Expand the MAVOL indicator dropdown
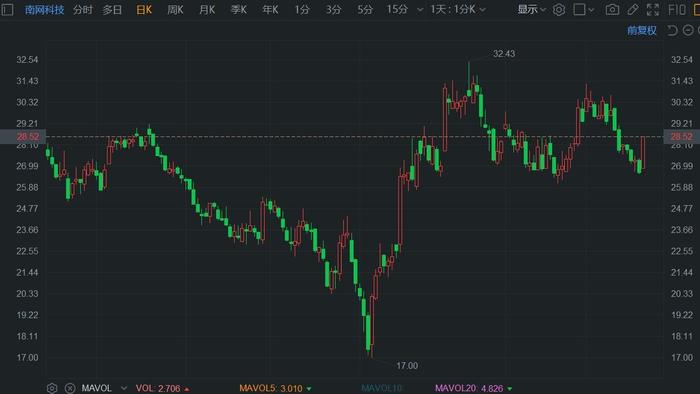 (x=124, y=388)
